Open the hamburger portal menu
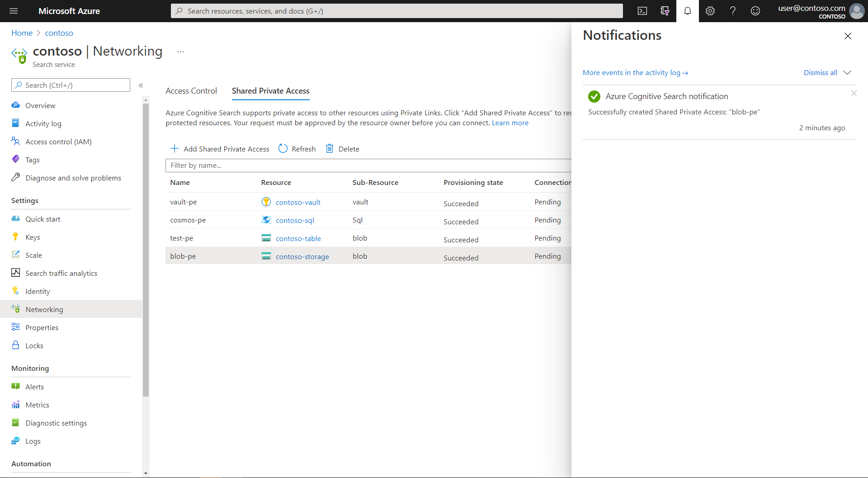Image resolution: width=868 pixels, height=478 pixels. point(14,11)
